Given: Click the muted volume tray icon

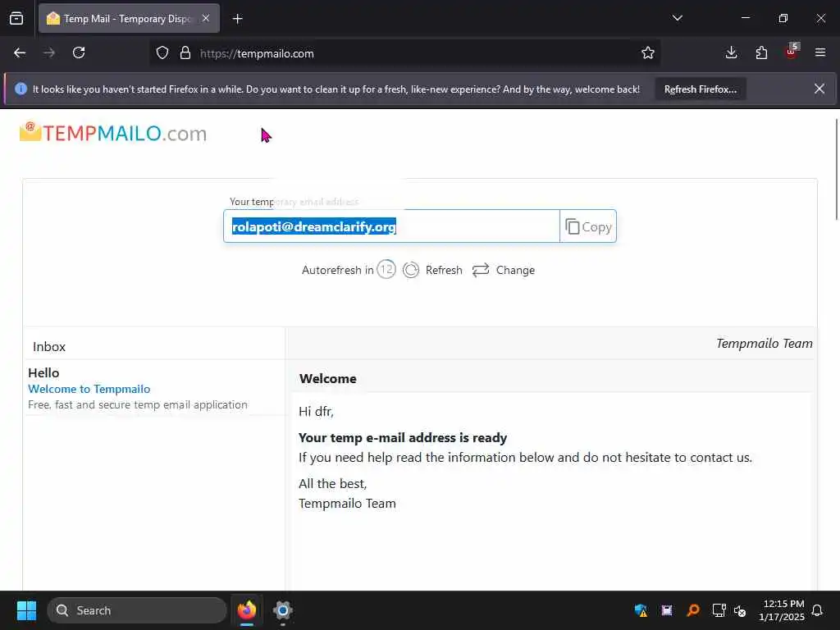Looking at the screenshot, I should coord(740,610).
